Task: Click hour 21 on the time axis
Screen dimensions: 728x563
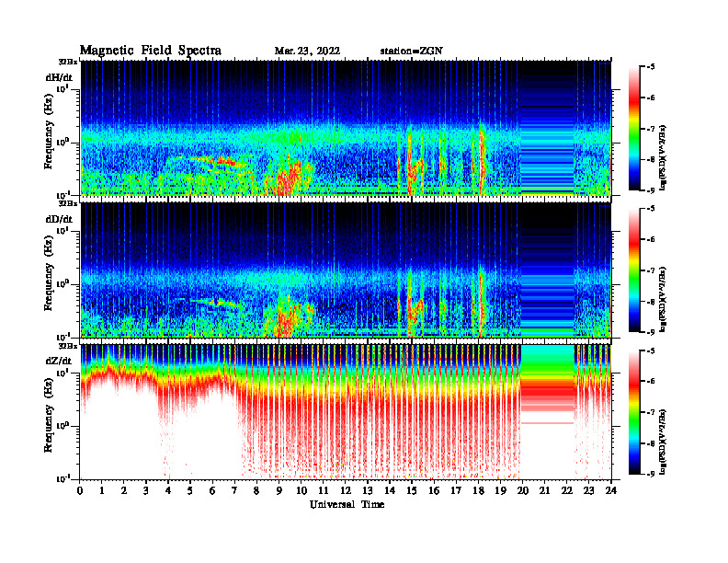Action: tap(544, 491)
